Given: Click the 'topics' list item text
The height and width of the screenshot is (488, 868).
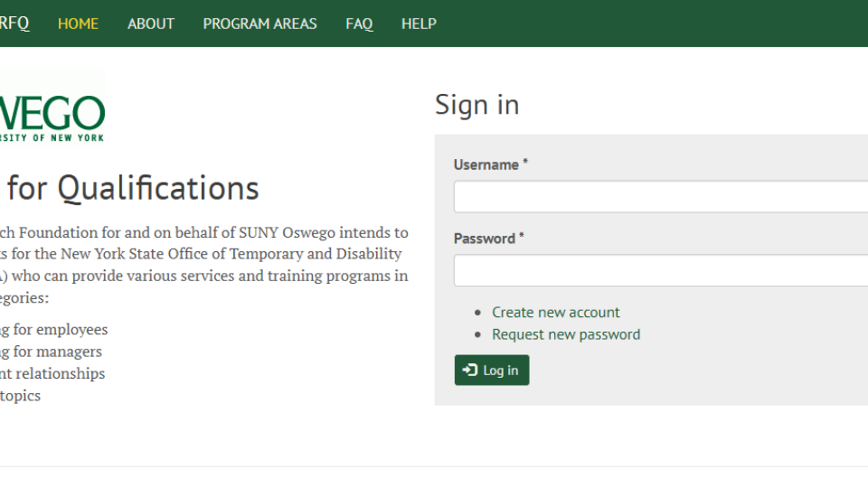Looking at the screenshot, I should coord(21,396).
